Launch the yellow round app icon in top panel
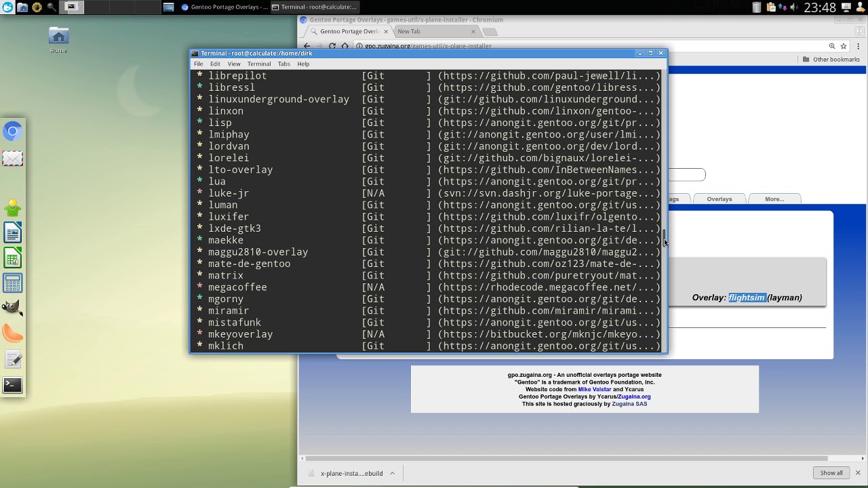This screenshot has width=868, height=488. click(x=37, y=7)
